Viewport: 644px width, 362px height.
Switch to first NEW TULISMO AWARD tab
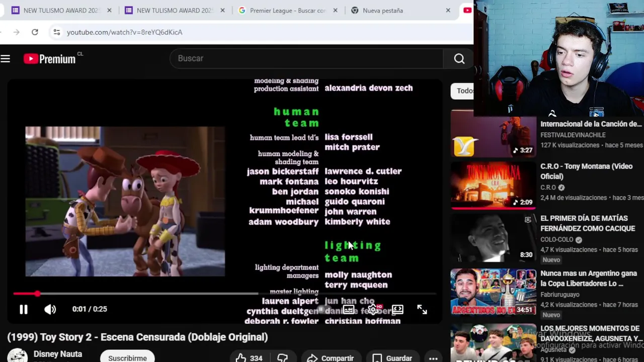(62, 11)
